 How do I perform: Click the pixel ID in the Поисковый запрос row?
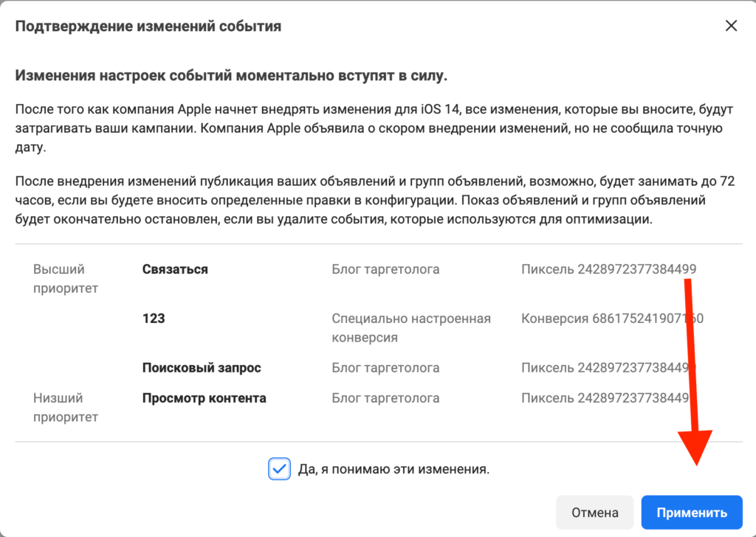[608, 367]
